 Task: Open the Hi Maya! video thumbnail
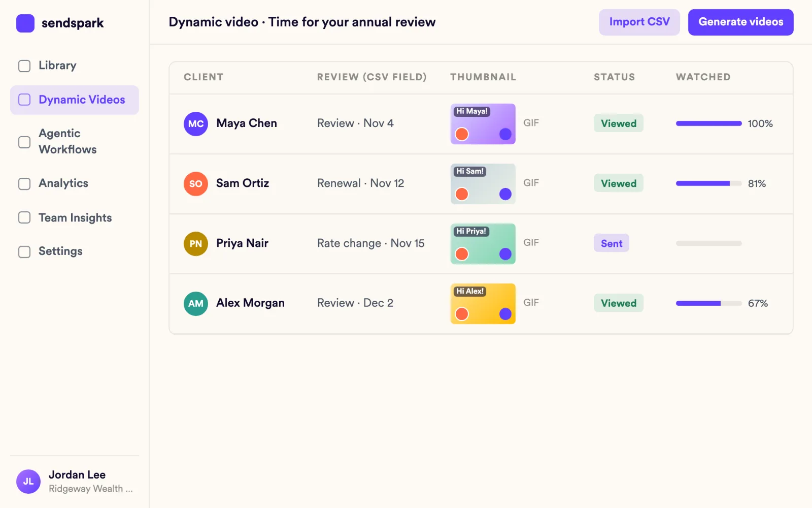483,124
